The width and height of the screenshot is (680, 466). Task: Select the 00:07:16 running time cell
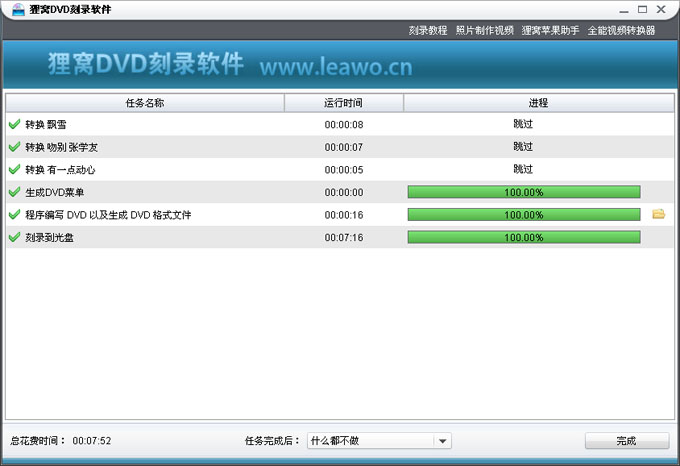[x=344, y=237]
